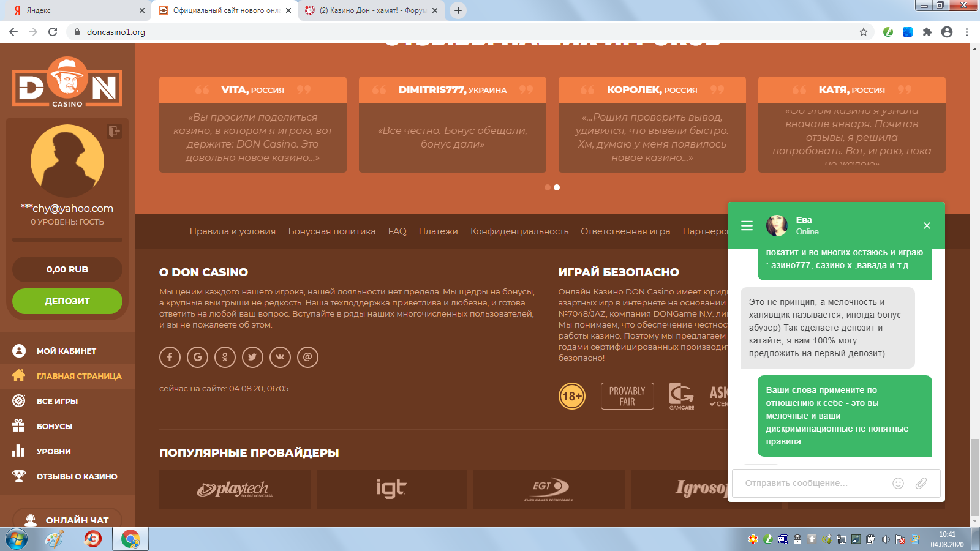
Task: Click the 18+ age restriction badge
Action: pyautogui.click(x=572, y=396)
